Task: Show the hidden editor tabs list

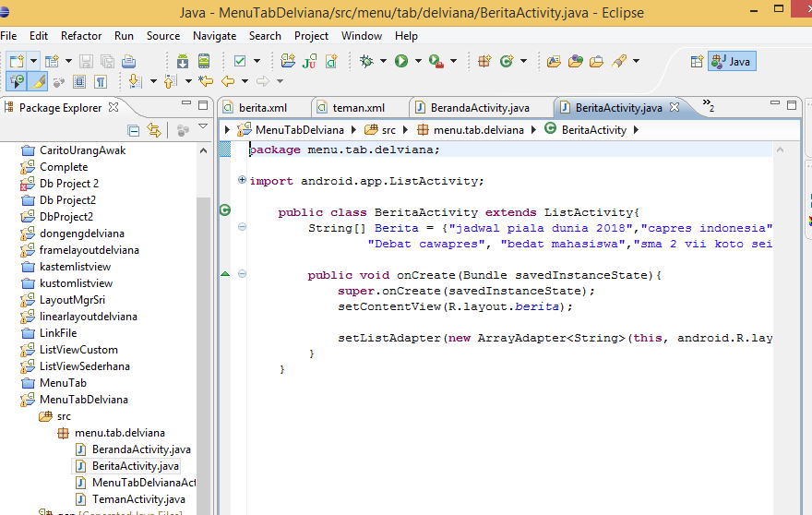Action: [709, 105]
